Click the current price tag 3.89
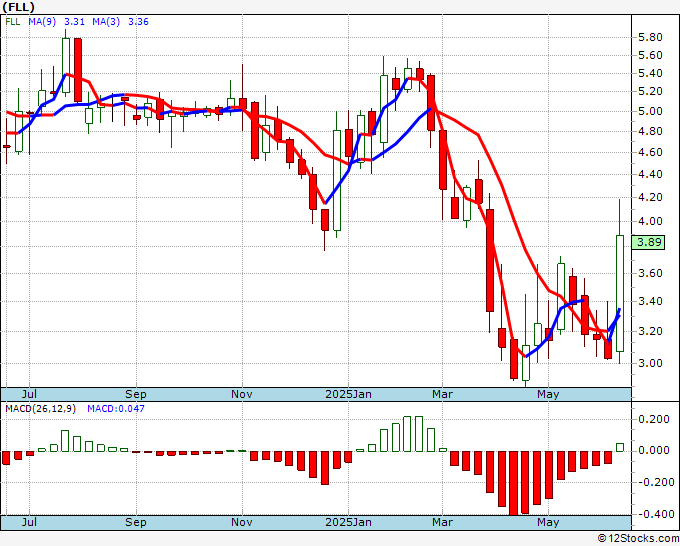This screenshot has width=680, height=546. pos(648,242)
